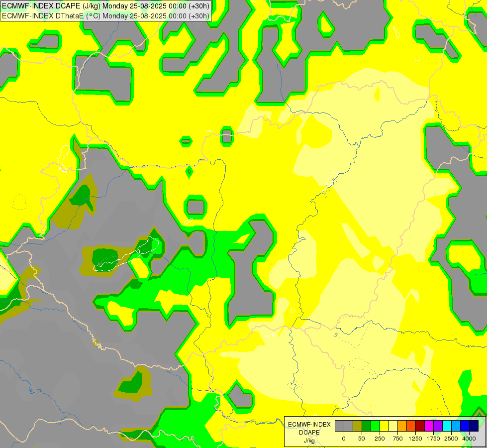Click the legend label ECMWF-INDEX
487x448 pixels.
pyautogui.click(x=309, y=425)
